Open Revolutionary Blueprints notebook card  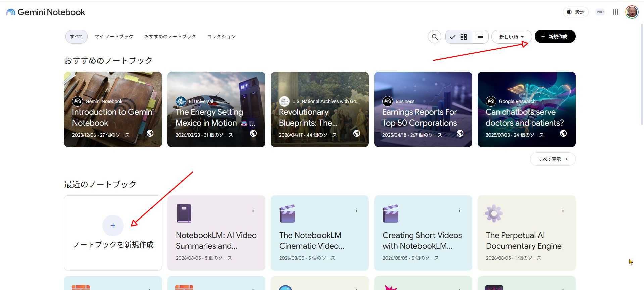(320, 109)
